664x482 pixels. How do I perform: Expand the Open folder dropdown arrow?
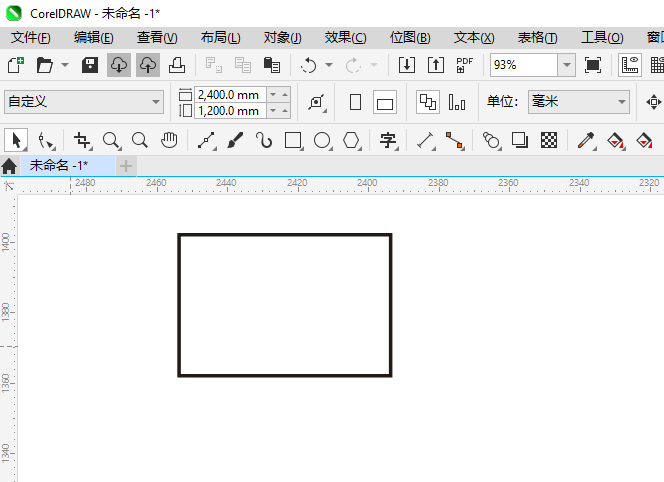pyautogui.click(x=65, y=65)
